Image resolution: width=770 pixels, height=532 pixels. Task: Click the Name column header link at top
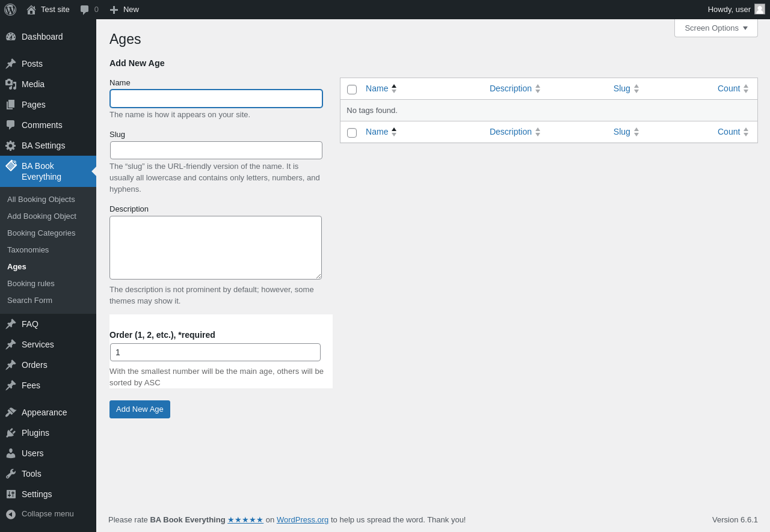(377, 88)
